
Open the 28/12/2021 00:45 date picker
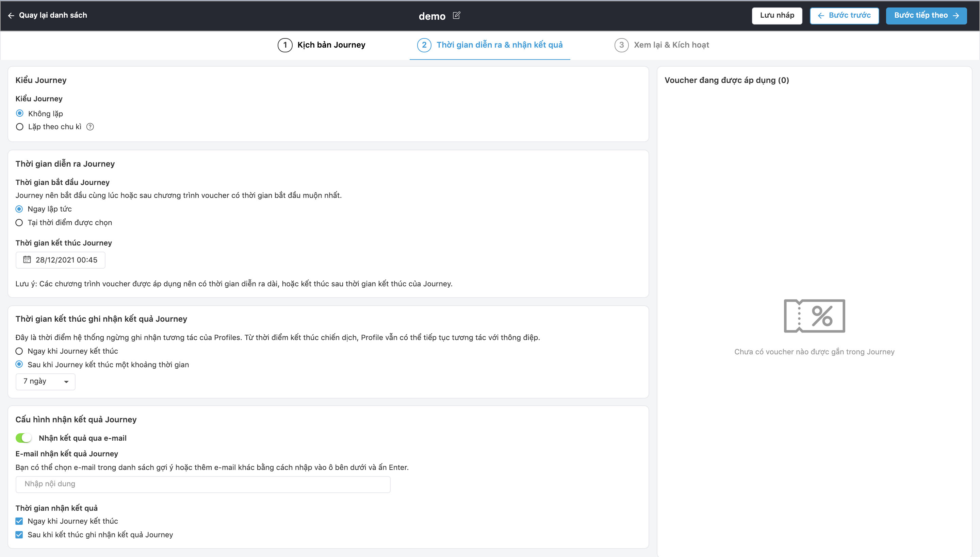66,260
